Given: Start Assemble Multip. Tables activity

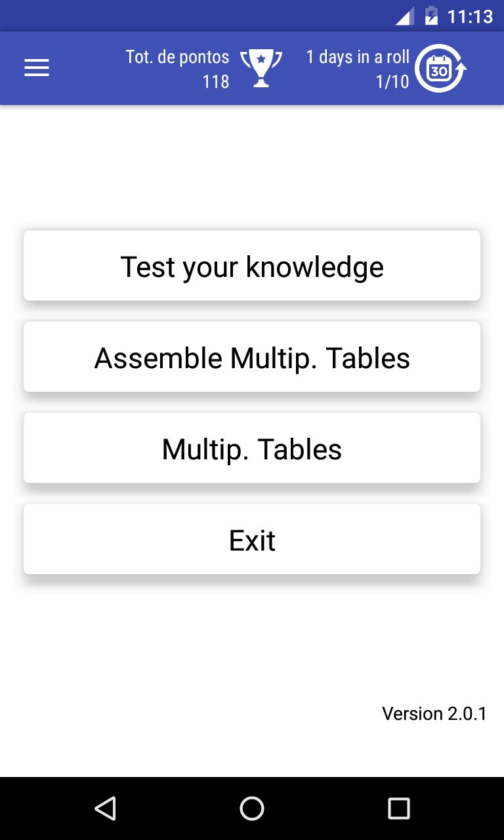Looking at the screenshot, I should (252, 356).
